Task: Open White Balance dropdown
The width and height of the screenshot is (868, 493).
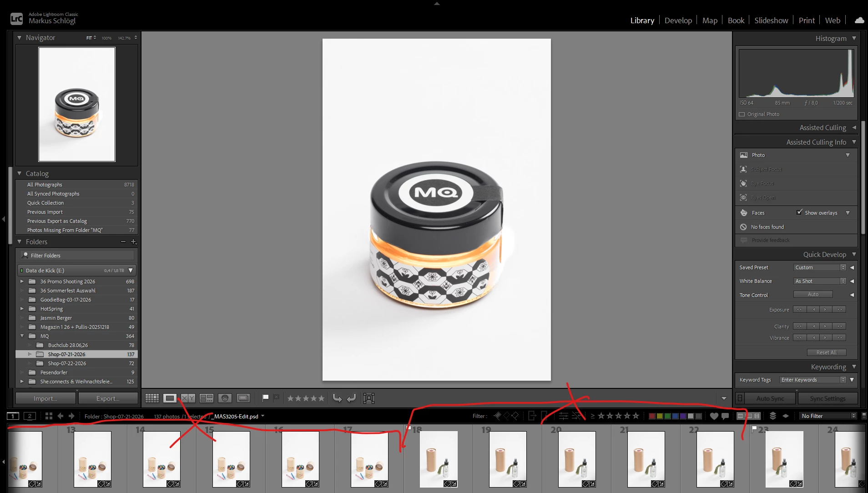Action: click(x=820, y=281)
